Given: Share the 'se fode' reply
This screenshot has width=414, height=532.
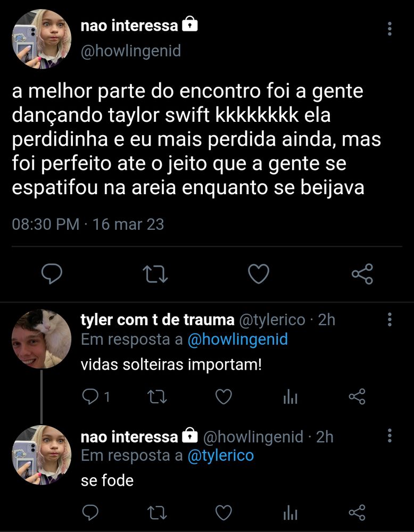Looking at the screenshot, I should tap(357, 512).
